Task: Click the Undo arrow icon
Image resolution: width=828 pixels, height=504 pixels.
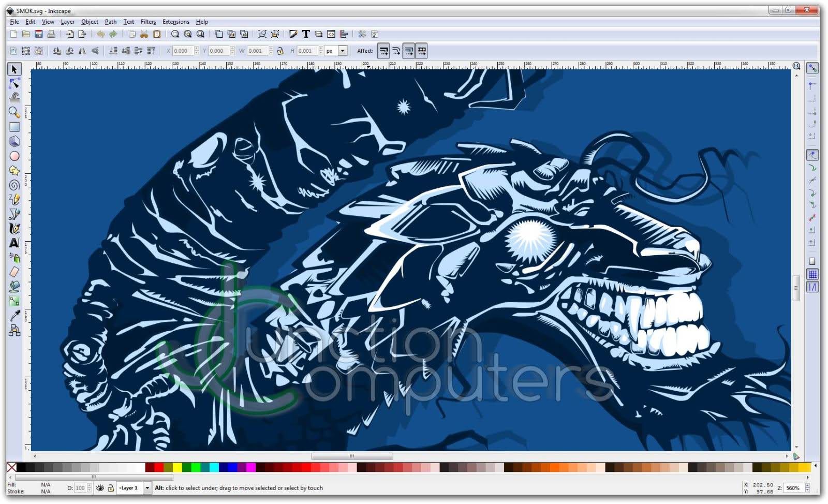Action: [100, 34]
